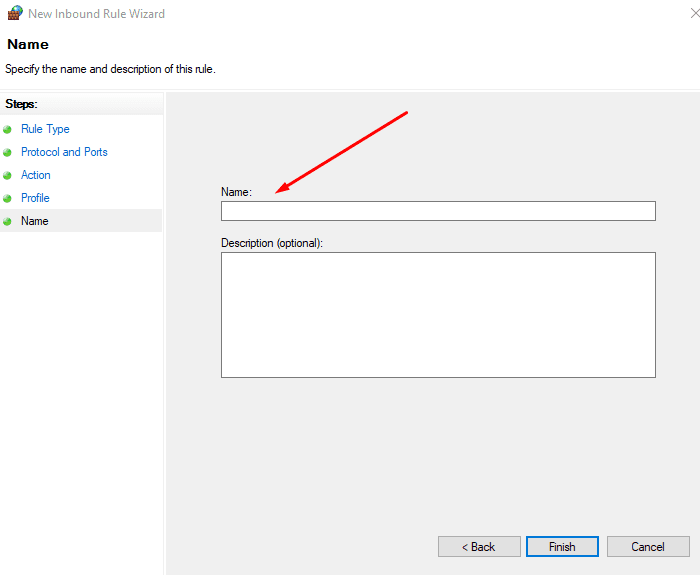This screenshot has height=575, width=700.
Task: Open the Protocol and Ports step
Action: pos(64,152)
